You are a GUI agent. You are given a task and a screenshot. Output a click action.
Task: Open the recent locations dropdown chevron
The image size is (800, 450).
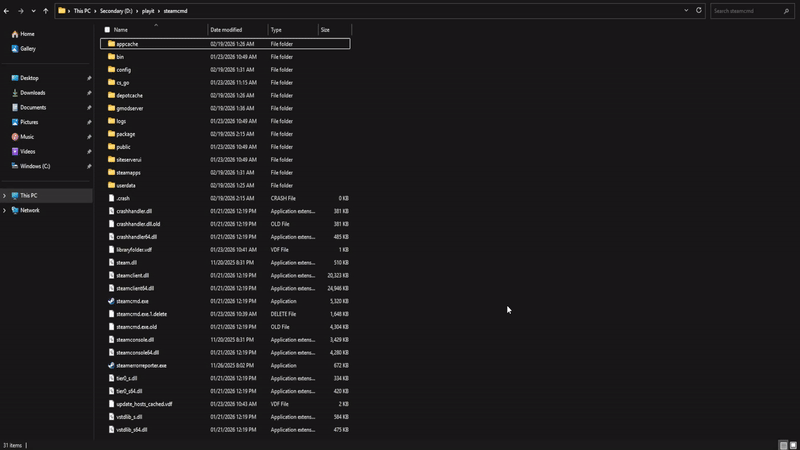coord(33,11)
